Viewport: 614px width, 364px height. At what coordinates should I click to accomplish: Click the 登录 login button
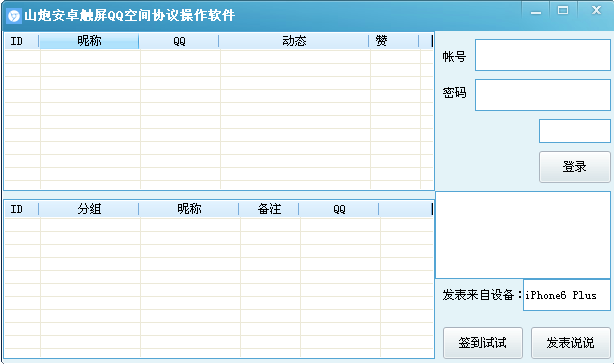click(x=575, y=167)
